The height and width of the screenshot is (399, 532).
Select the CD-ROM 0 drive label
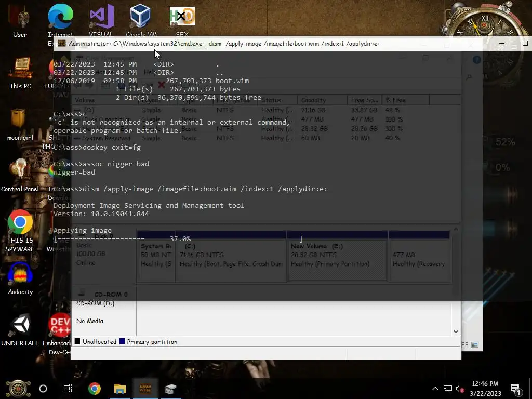coord(111,294)
